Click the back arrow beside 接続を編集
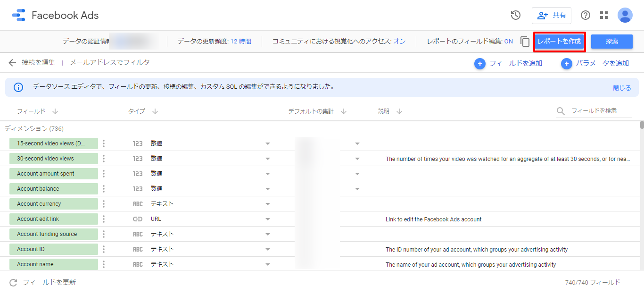644x295 pixels. (12, 63)
